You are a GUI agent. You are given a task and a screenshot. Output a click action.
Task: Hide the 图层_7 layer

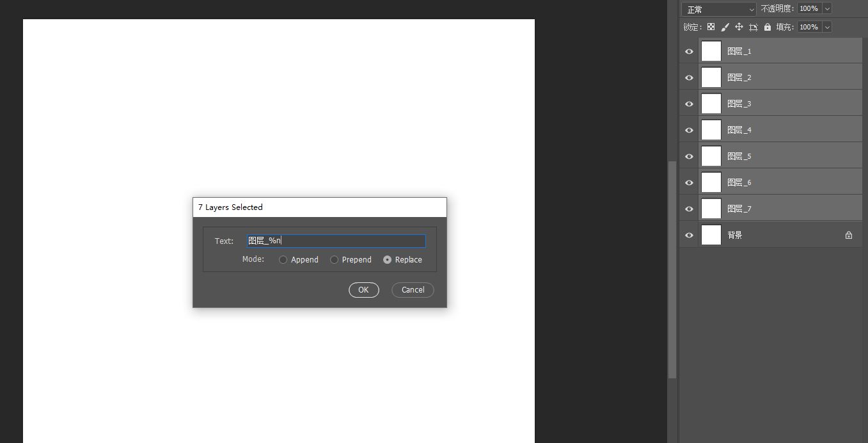[x=689, y=209]
